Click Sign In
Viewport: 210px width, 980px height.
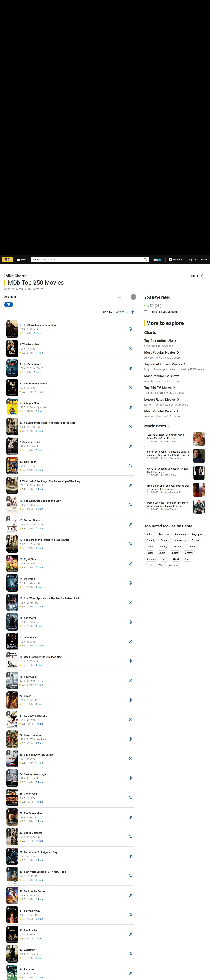pyautogui.click(x=192, y=260)
